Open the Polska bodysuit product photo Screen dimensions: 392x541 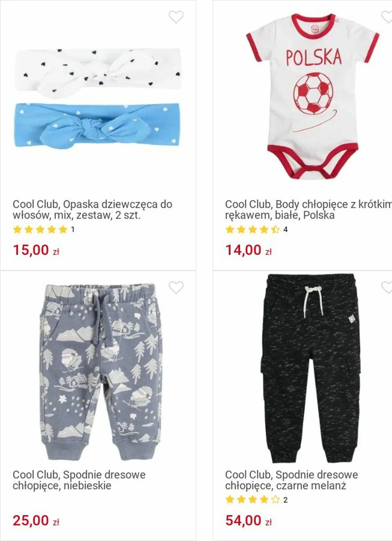pos(313,96)
